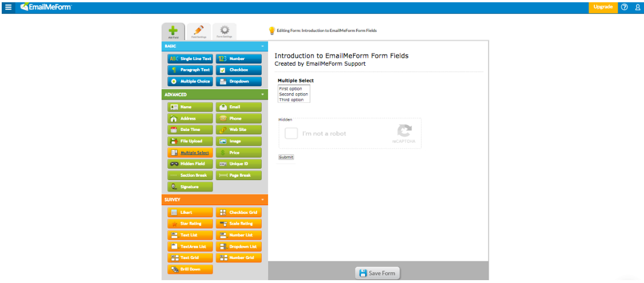The width and height of the screenshot is (644, 283).
Task: Add a File Upload field
Action: point(190,141)
